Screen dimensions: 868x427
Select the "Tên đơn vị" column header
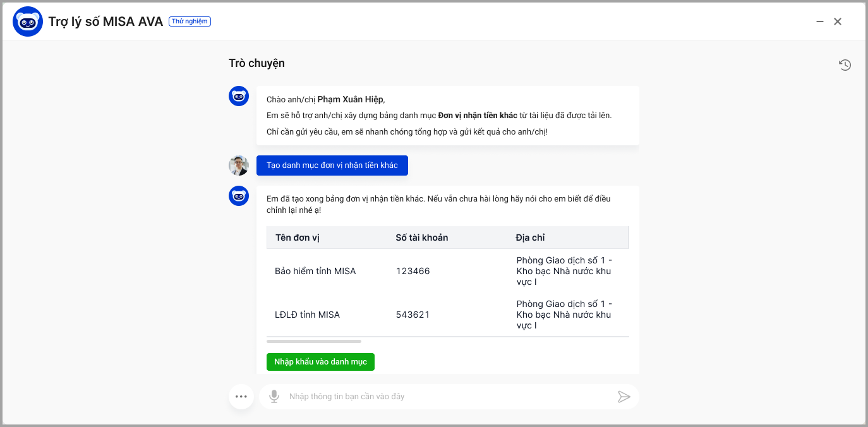[x=298, y=238]
